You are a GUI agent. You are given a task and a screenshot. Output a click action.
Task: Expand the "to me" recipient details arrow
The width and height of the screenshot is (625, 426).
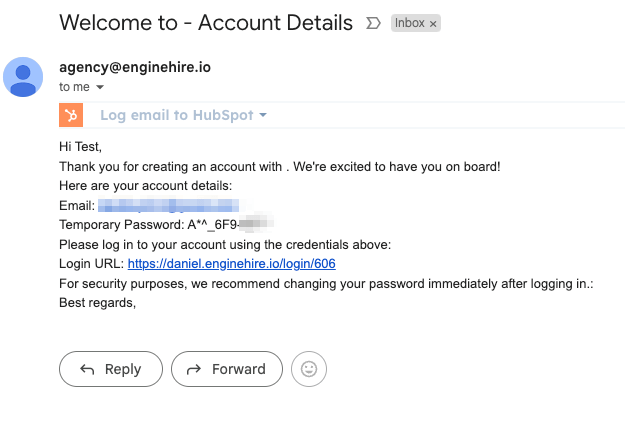click(99, 87)
